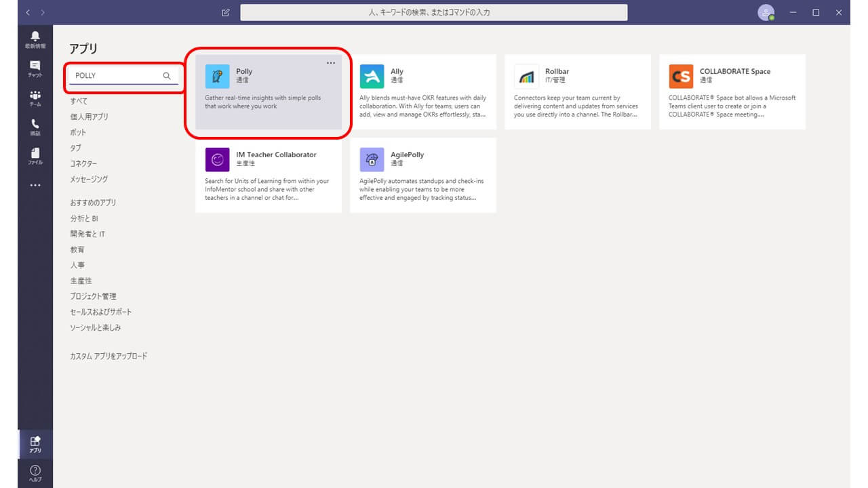Open the Chat icon in sidebar
868x488 pixels.
[35, 68]
